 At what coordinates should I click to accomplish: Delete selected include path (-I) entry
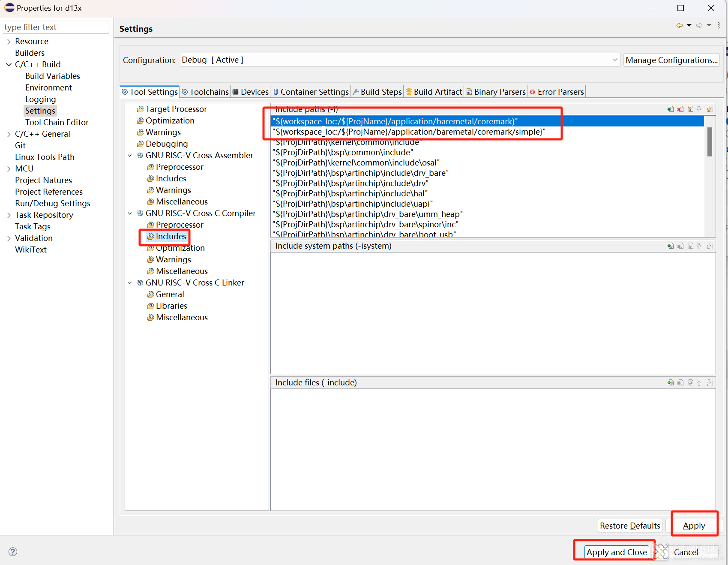(x=680, y=109)
